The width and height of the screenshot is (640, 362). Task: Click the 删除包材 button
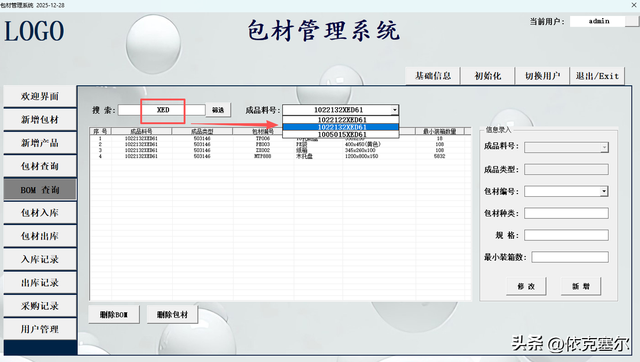pyautogui.click(x=172, y=315)
